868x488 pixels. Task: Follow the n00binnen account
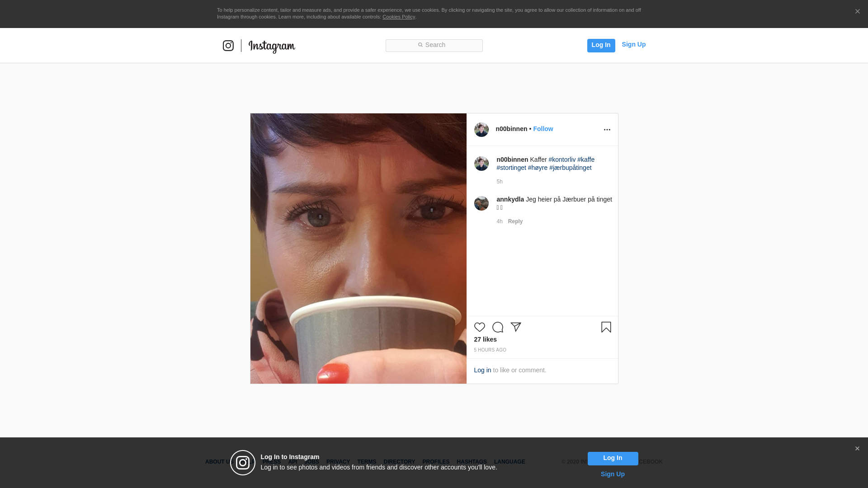(x=542, y=129)
